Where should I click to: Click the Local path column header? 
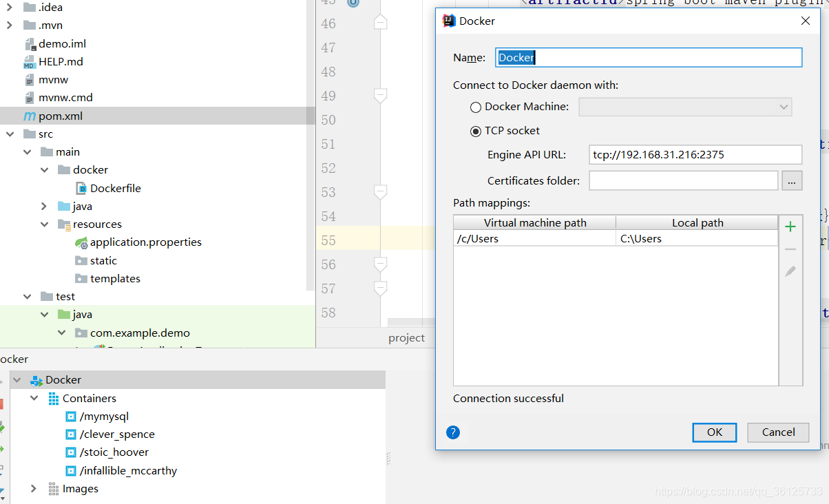click(x=697, y=222)
